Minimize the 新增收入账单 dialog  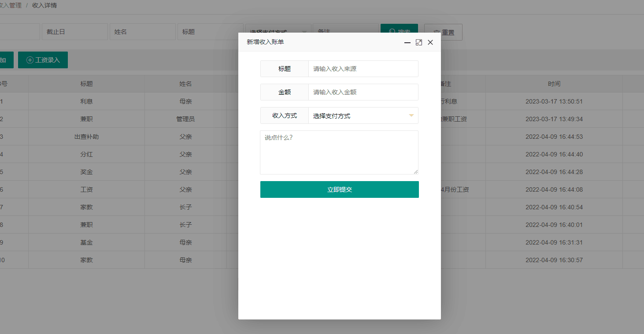[407, 42]
